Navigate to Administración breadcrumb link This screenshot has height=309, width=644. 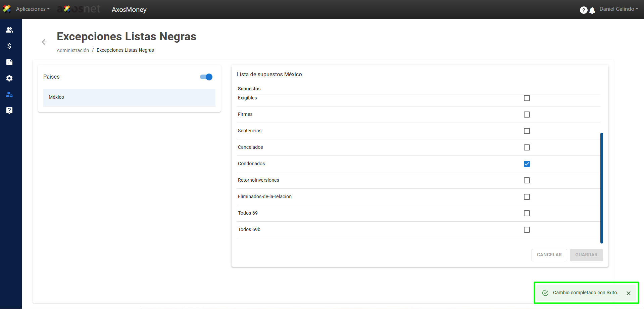tap(73, 50)
